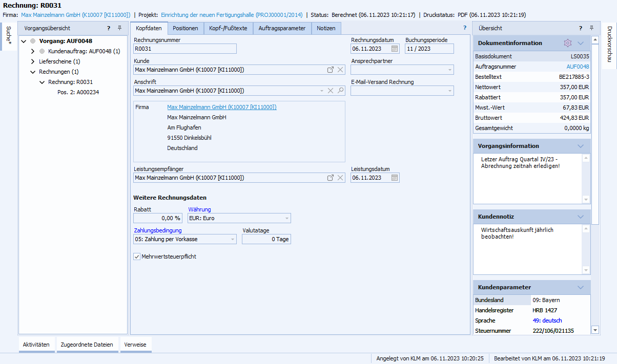Screen dimensions: 617x364
Task: Open the Leistungsdatum calendar picker
Action: tap(395, 178)
